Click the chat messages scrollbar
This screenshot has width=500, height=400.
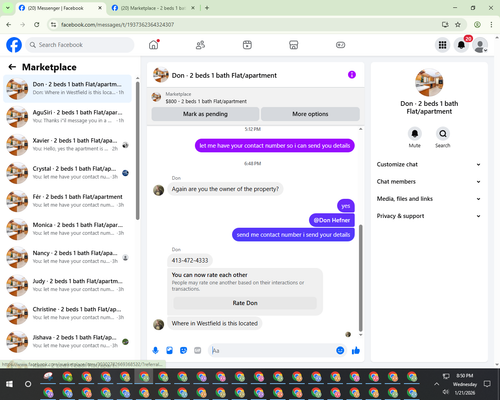tap(360, 278)
